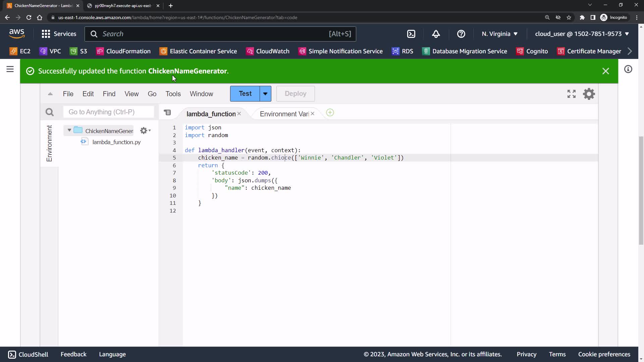Viewport: 644px width, 362px height.
Task: Switch to the Environment Vari tab
Action: click(284, 114)
